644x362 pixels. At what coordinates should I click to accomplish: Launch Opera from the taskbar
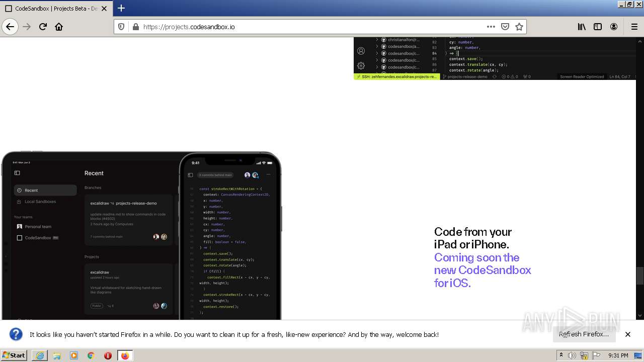click(x=108, y=355)
